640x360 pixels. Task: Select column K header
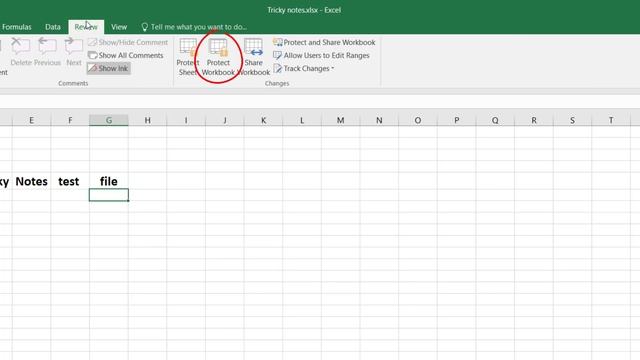click(263, 120)
